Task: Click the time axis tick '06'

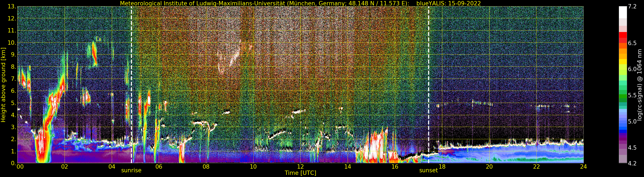Action: click(x=159, y=166)
